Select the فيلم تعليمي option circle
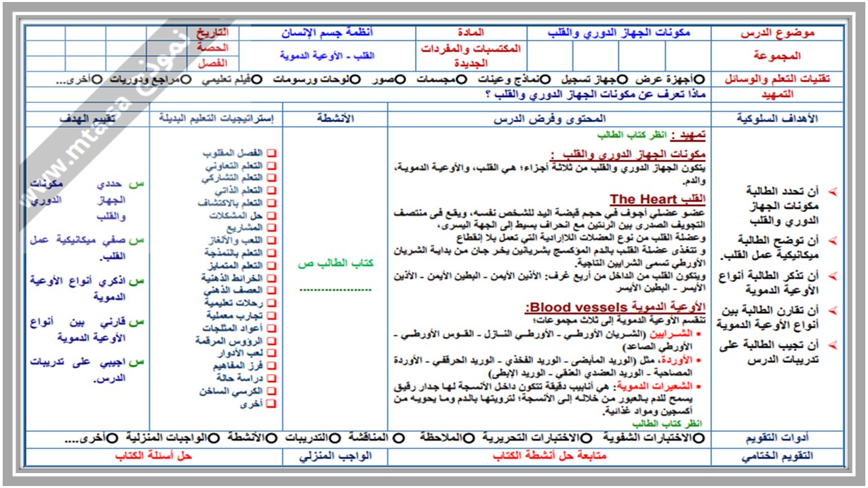The image size is (868, 488). [x=256, y=80]
